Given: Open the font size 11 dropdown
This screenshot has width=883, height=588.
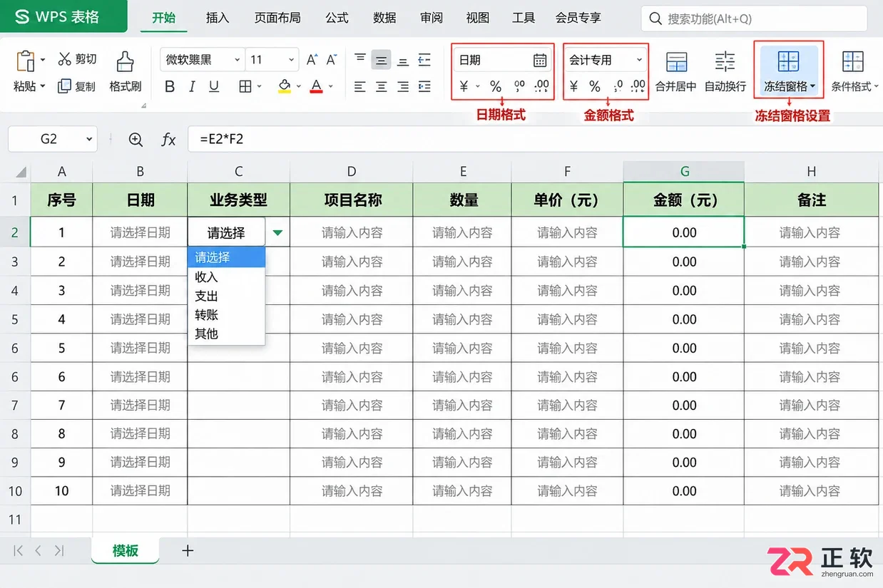Looking at the screenshot, I should click(292, 60).
